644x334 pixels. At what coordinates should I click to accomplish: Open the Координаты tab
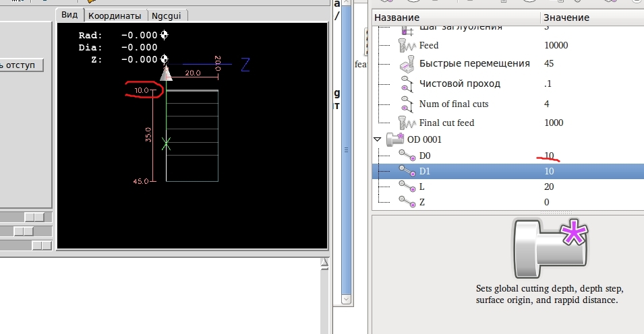pyautogui.click(x=115, y=16)
